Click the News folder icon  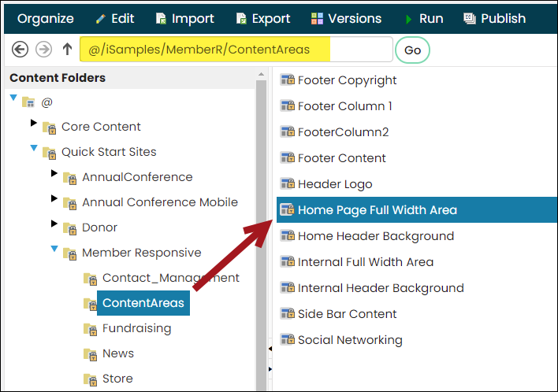click(x=91, y=355)
